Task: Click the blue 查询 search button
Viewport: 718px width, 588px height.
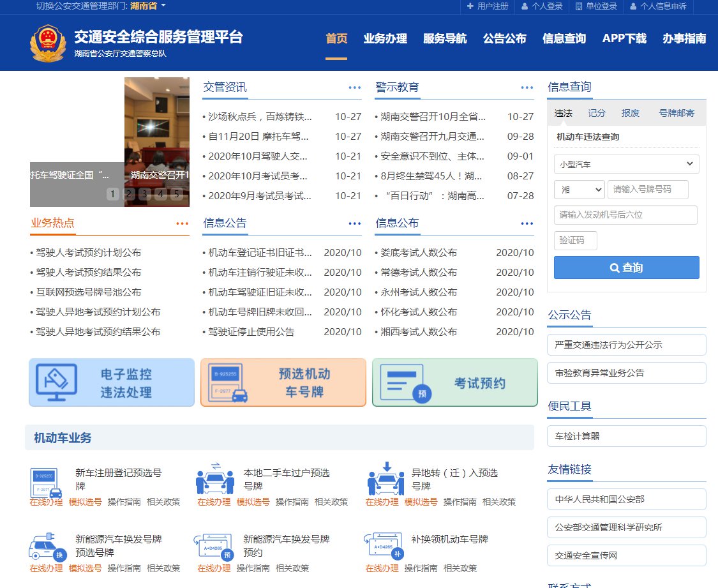Action: click(626, 268)
